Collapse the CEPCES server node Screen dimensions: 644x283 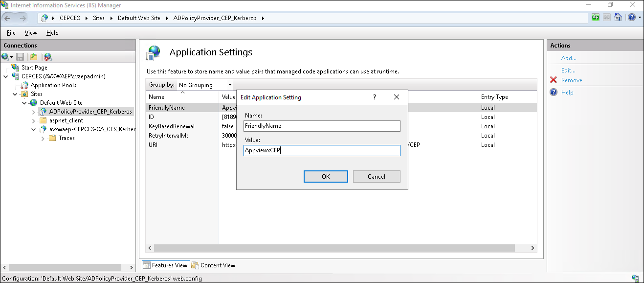click(x=6, y=76)
